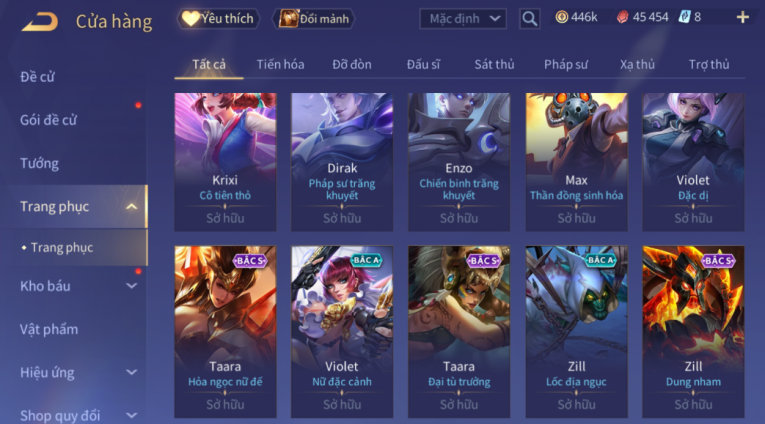Switch to the Tiến hóa tab
Image resolution: width=765 pixels, height=424 pixels.
[x=280, y=64]
